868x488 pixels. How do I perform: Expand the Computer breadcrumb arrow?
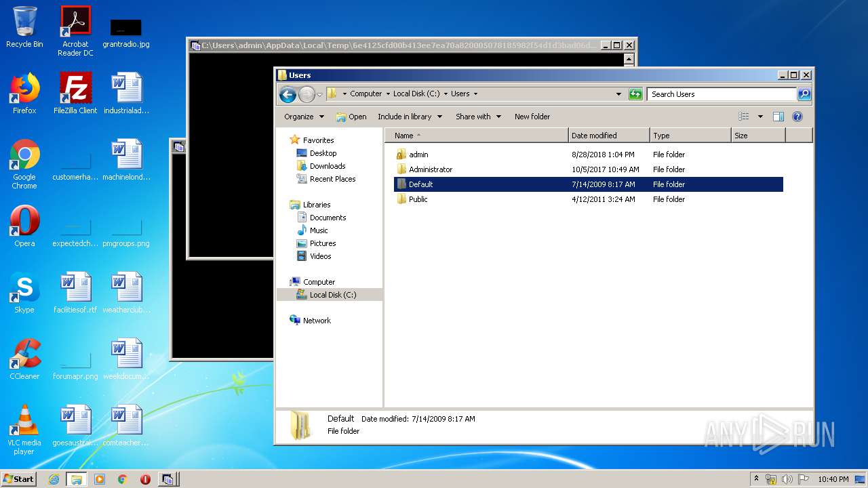point(387,94)
